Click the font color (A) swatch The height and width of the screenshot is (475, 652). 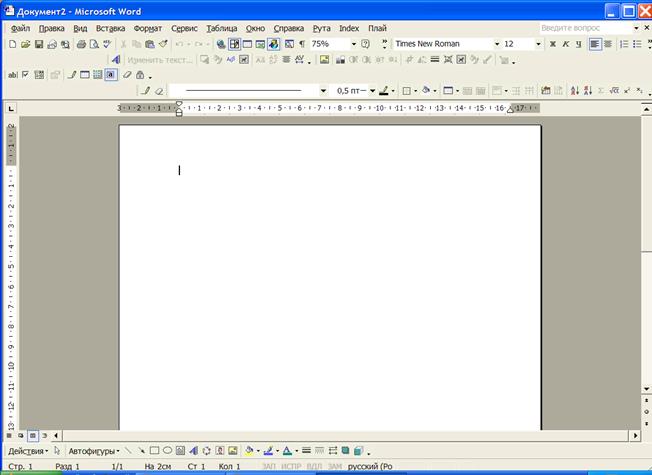point(285,451)
